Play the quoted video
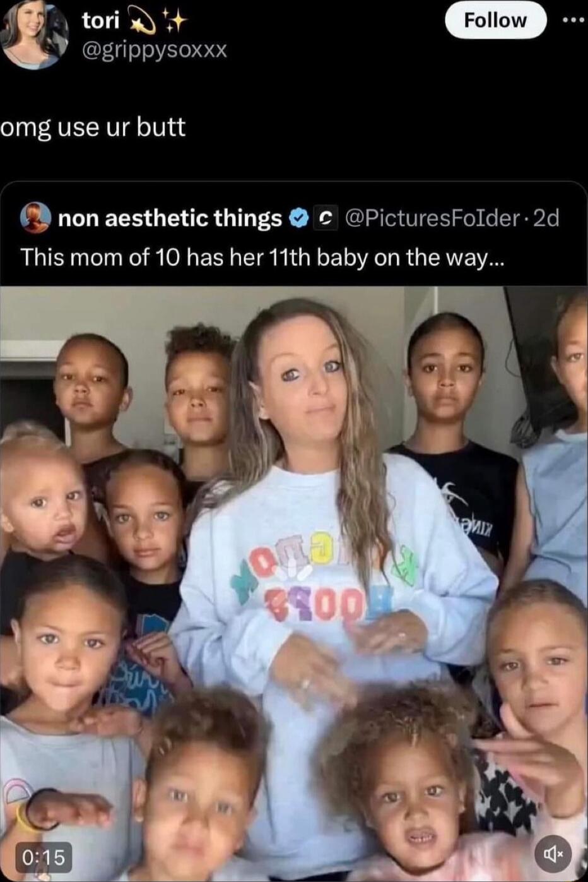 click(294, 583)
